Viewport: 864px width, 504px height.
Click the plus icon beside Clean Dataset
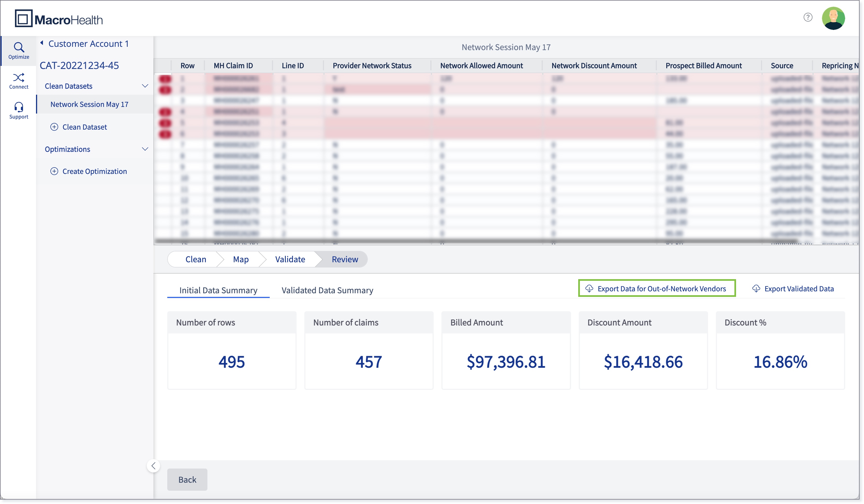(x=54, y=127)
